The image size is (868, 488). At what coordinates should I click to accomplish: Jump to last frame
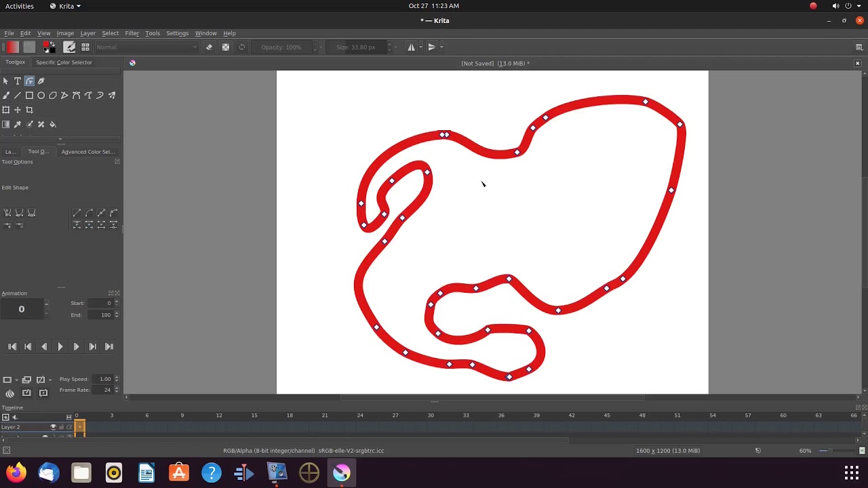(x=108, y=346)
